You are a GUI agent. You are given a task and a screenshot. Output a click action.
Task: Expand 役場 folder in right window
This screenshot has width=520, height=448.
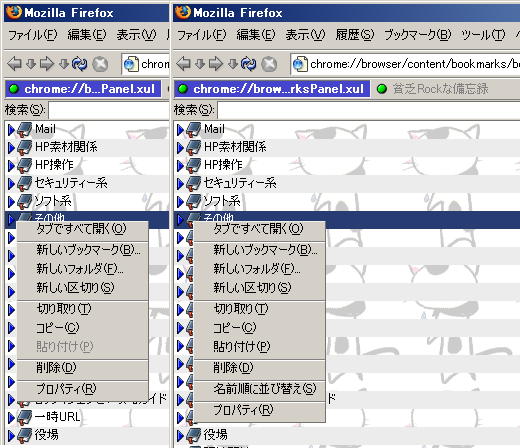(x=180, y=436)
